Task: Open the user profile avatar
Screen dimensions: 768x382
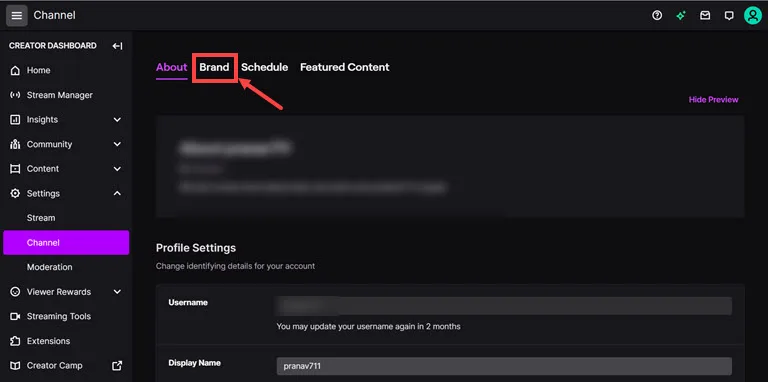Action: pyautogui.click(x=752, y=16)
